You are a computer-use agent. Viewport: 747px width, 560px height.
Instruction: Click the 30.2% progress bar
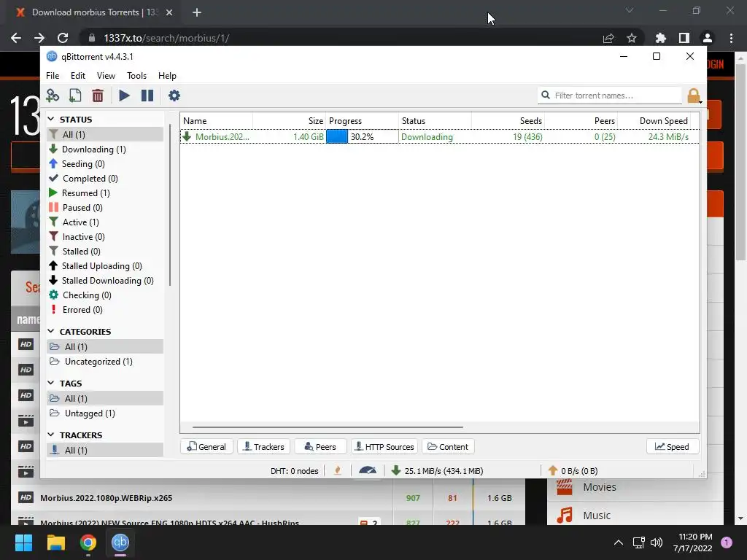point(362,136)
